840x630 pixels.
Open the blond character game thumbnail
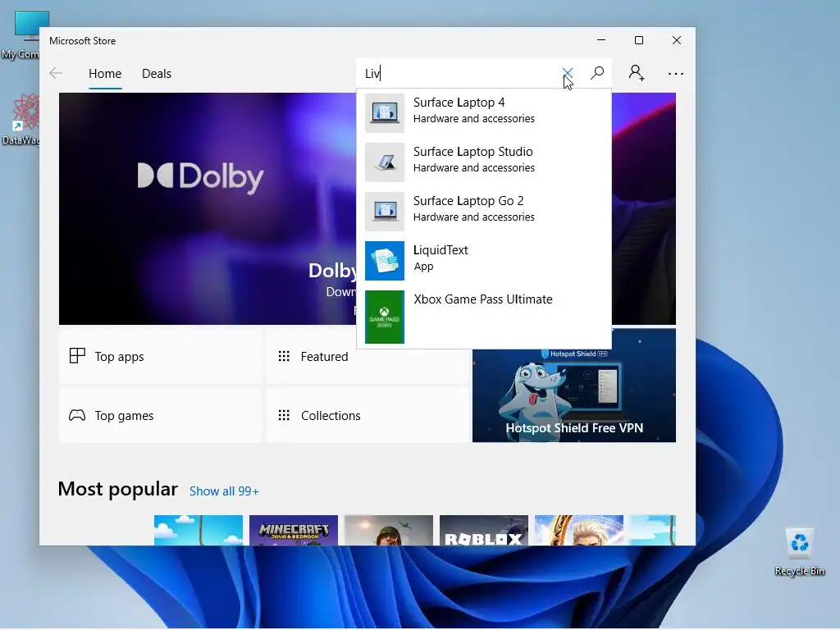[x=579, y=531]
